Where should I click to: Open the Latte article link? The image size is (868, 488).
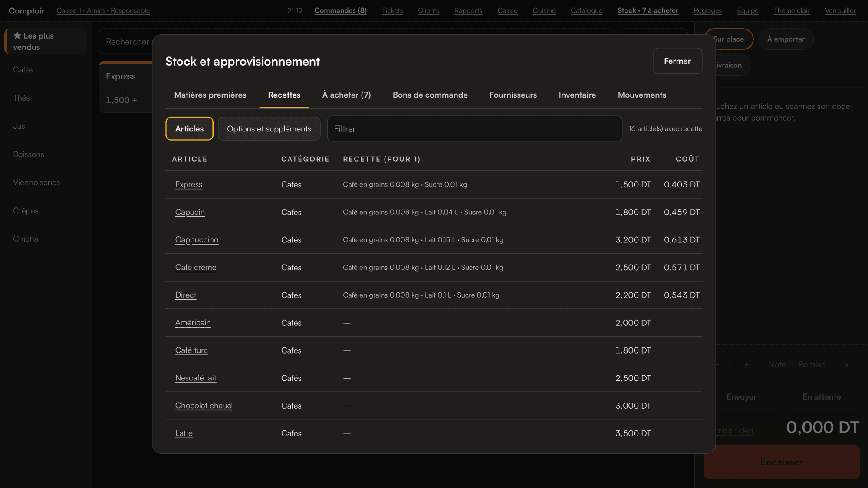pos(184,433)
